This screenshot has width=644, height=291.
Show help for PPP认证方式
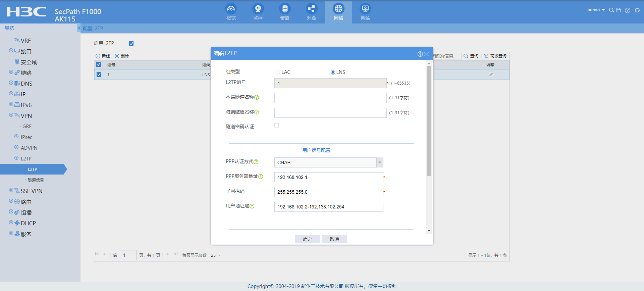[256, 162]
